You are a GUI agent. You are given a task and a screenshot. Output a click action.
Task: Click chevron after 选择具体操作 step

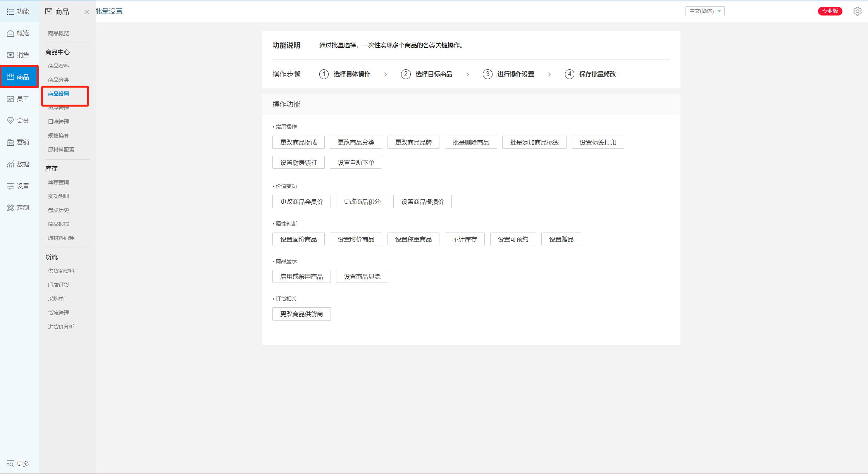click(386, 74)
